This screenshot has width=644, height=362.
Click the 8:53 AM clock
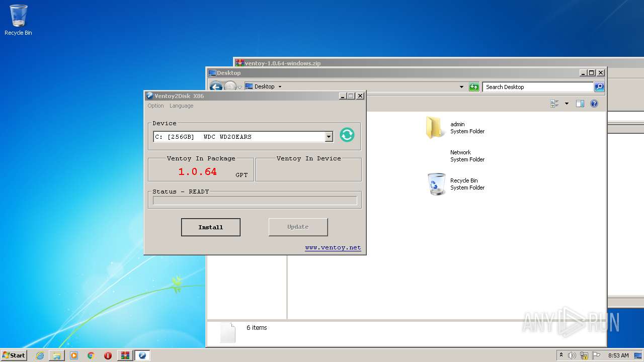point(618,355)
